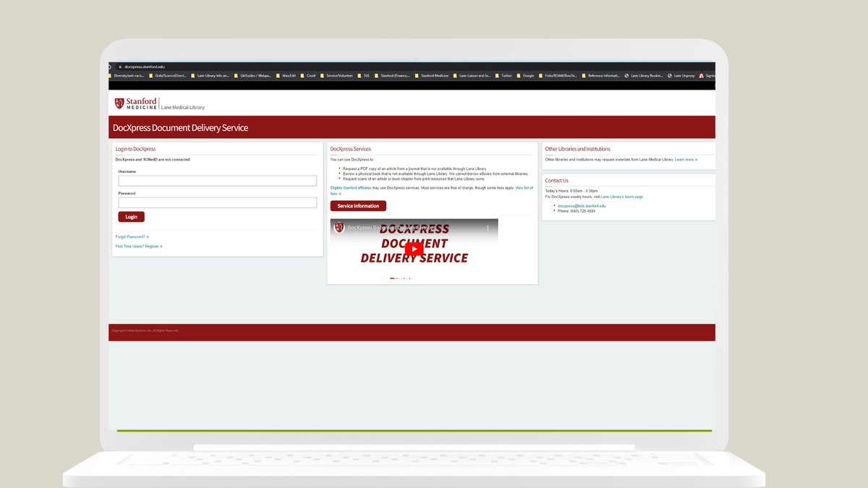
Task: Click the DocXpress Document Delivery Service banner title
Action: point(180,128)
